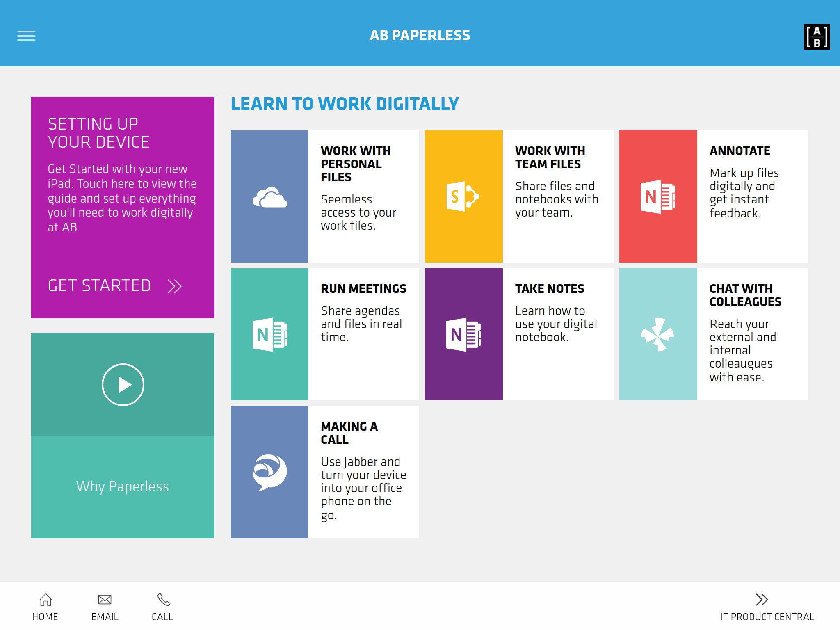This screenshot has height=630, width=840.
Task: Select Work With Personal Files title
Action: tap(356, 164)
